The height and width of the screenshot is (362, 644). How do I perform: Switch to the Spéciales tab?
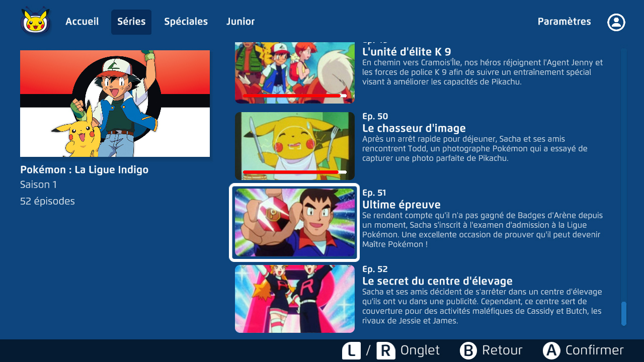186,22
